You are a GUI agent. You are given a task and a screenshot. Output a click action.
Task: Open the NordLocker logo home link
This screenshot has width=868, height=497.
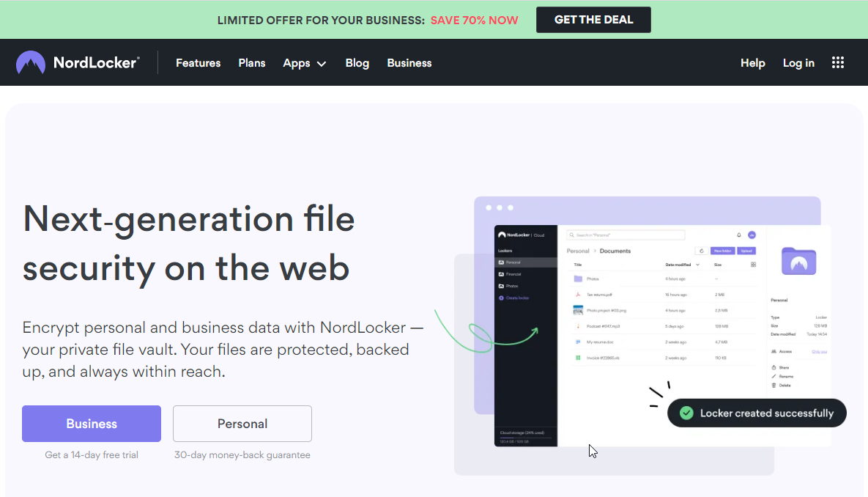(x=78, y=62)
